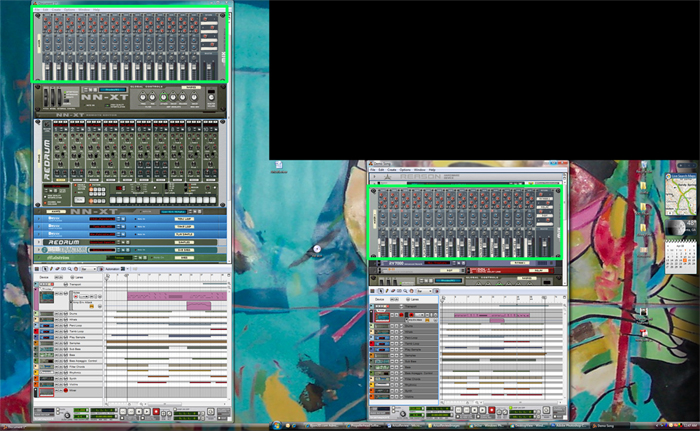
Task: Click Play in the left window transport
Action: tap(147, 411)
